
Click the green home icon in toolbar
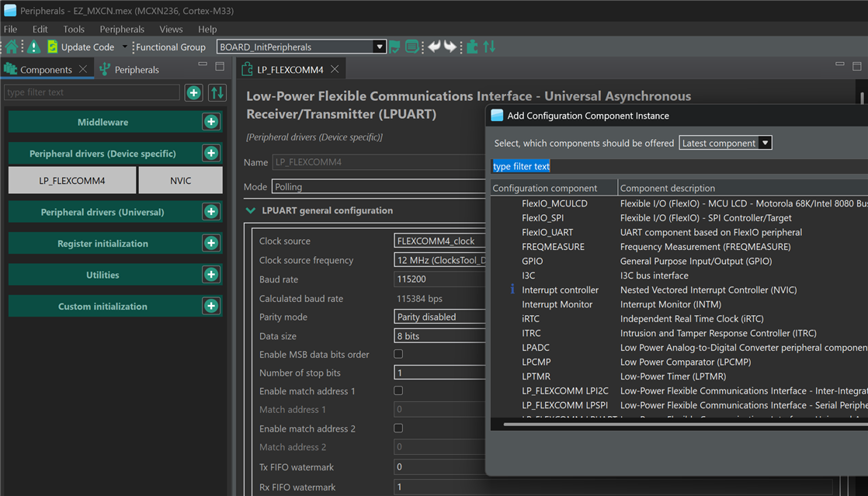click(11, 47)
